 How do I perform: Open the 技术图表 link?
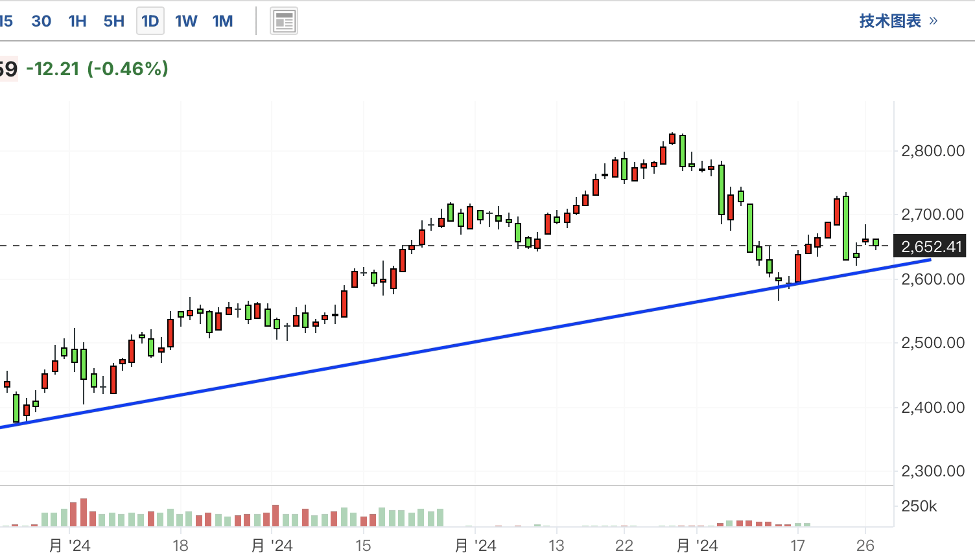[899, 21]
